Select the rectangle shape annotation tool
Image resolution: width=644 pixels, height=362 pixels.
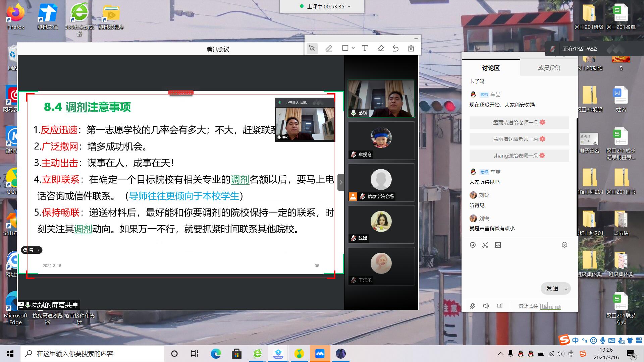[x=345, y=48]
